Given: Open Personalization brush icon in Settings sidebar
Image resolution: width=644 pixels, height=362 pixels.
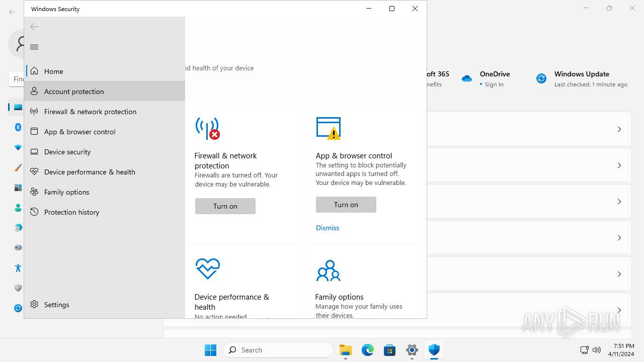Looking at the screenshot, I should click(18, 167).
